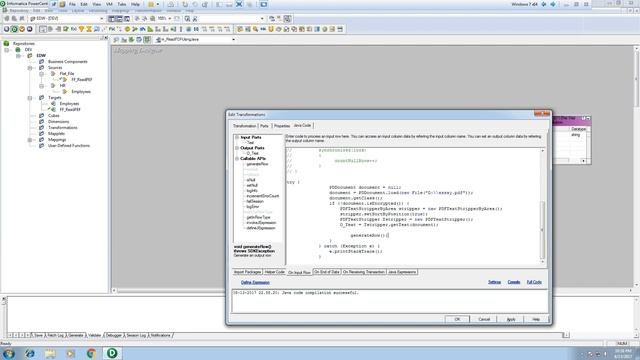Open the Target Designer green circle icon
The image size is (640, 360).
(x=14, y=29)
